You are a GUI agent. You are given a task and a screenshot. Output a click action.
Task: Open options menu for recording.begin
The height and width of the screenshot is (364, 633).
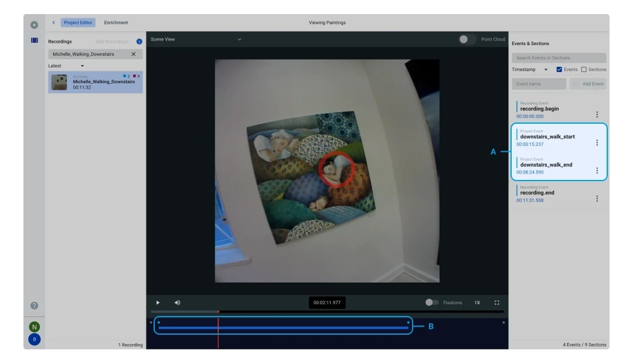(597, 115)
